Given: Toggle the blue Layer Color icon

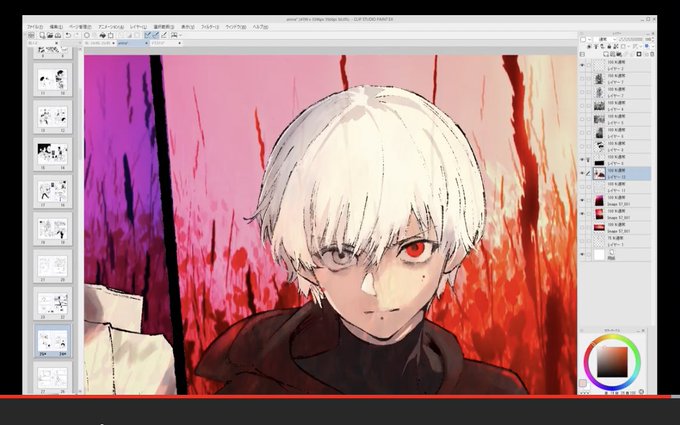Looking at the screenshot, I should point(647,46).
